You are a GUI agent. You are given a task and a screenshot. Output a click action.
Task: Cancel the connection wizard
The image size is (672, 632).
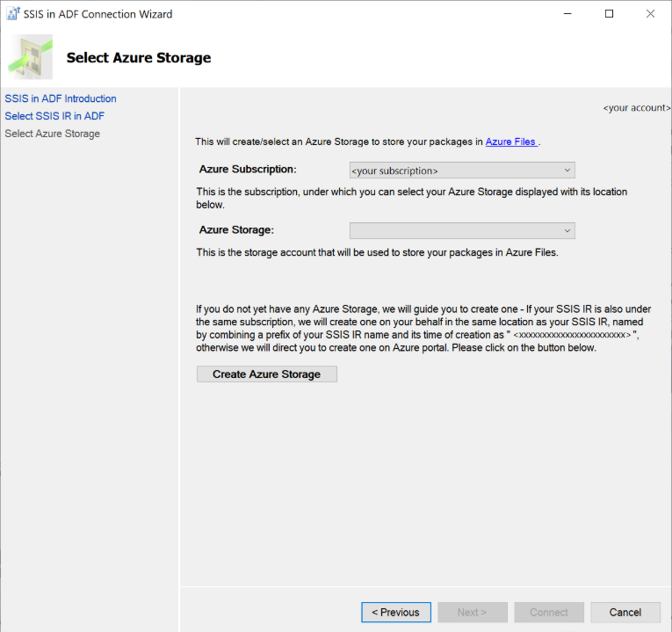coord(625,613)
